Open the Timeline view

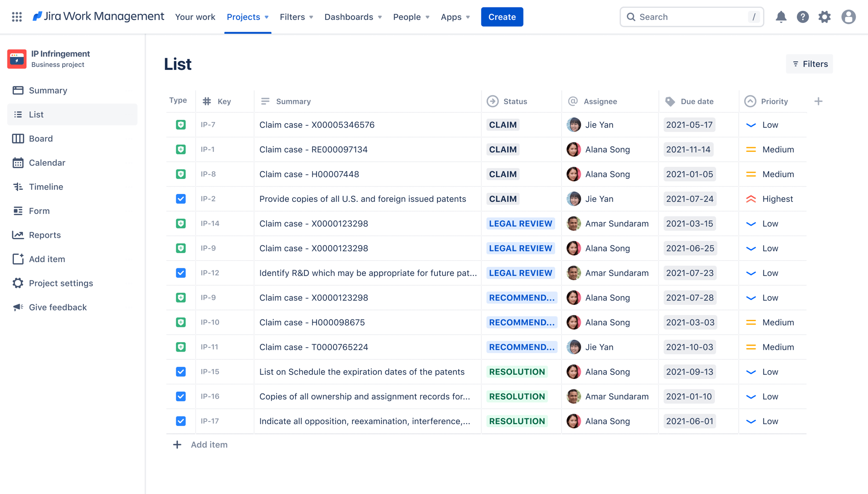pos(46,186)
